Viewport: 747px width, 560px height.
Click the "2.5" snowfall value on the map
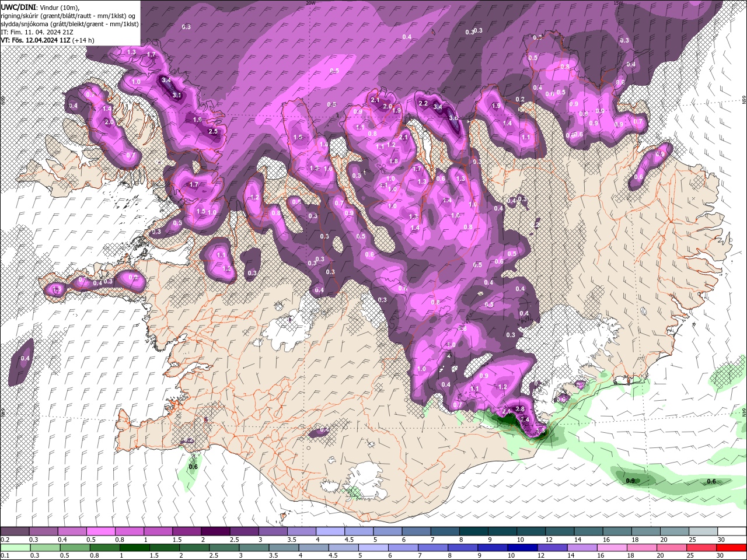point(213,131)
